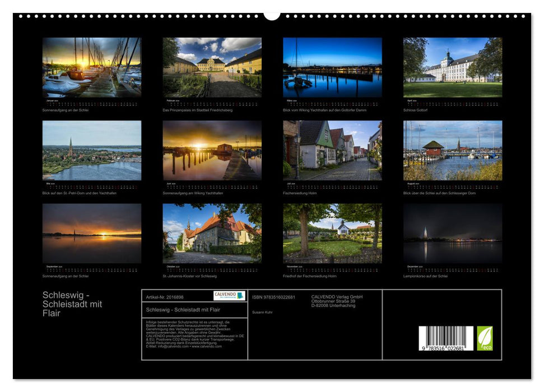Click the Sonnenaufgang am Wiking Yachthafen caption

194,192
